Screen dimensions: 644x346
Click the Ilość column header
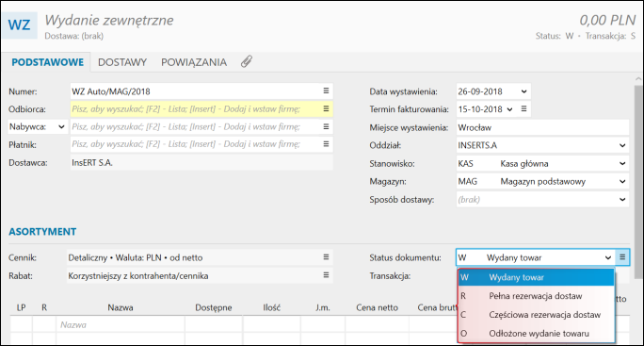(x=272, y=307)
